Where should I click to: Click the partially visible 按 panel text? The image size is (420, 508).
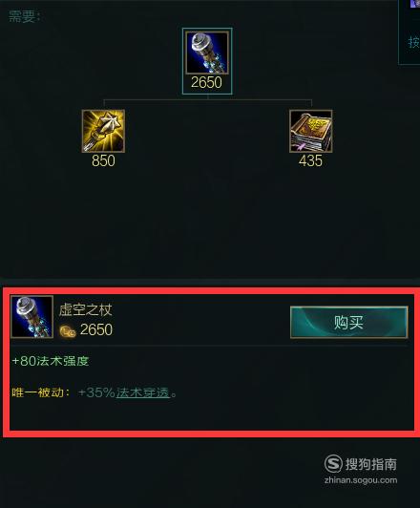414,42
